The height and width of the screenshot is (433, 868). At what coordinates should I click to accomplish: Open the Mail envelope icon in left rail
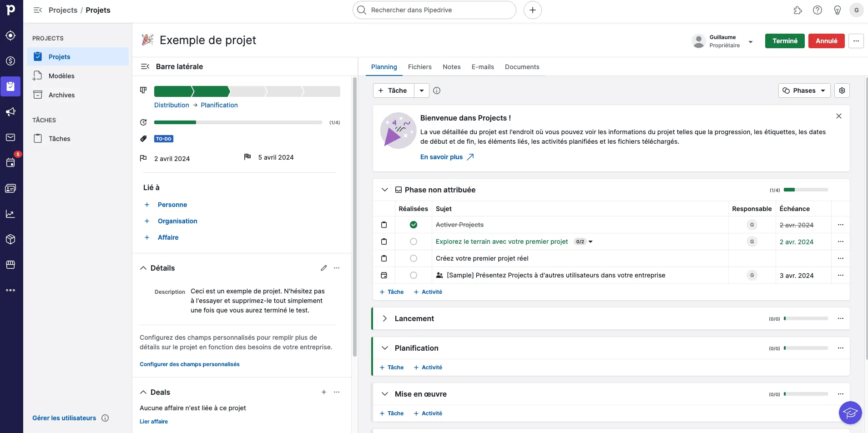[x=10, y=137]
